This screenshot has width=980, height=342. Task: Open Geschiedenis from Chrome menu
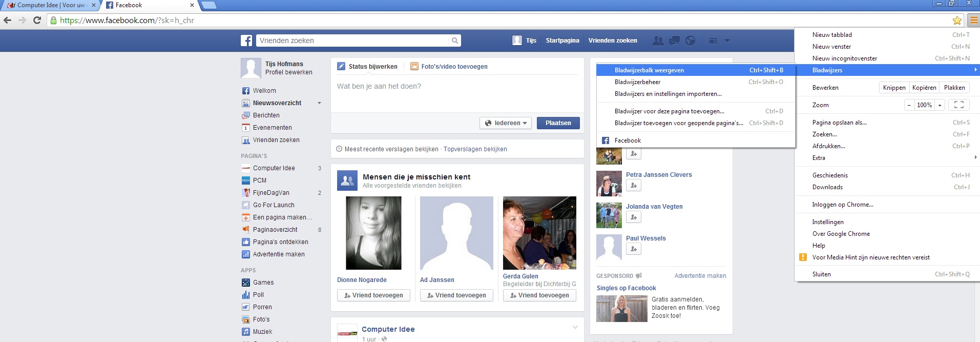(x=887, y=175)
